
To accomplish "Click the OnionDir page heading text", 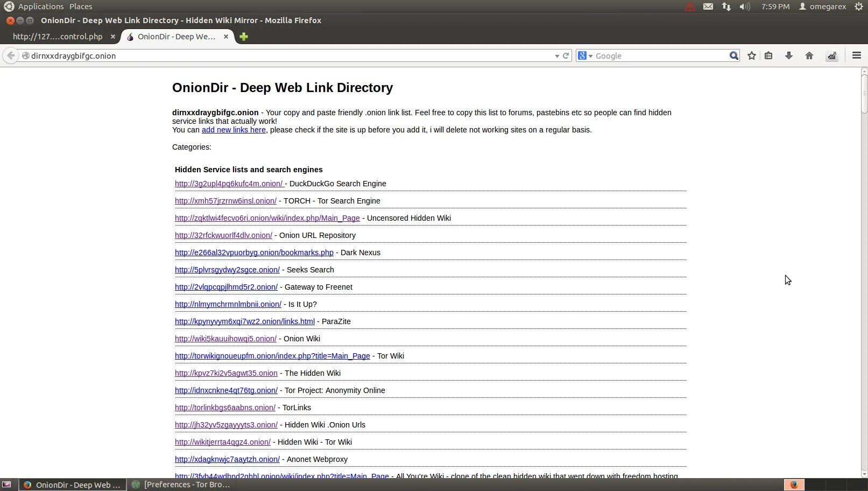I will coord(283,88).
